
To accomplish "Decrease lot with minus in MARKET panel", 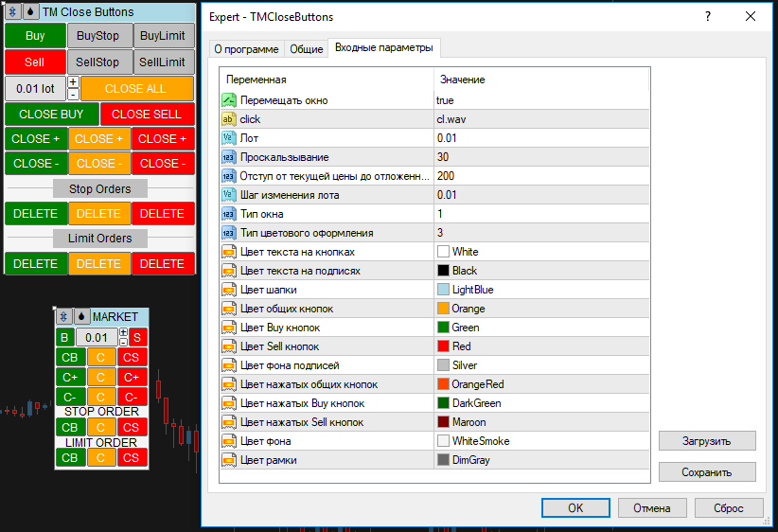I will pyautogui.click(x=124, y=342).
